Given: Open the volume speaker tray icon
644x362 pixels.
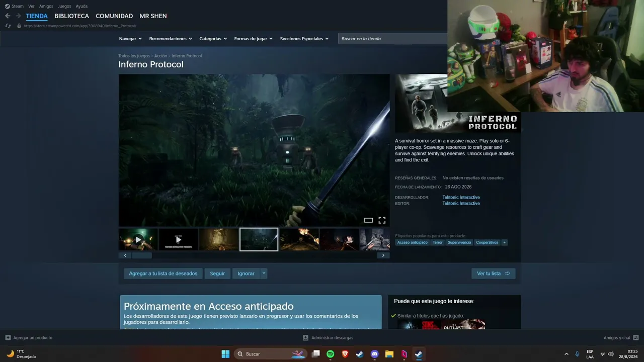Looking at the screenshot, I should (611, 354).
